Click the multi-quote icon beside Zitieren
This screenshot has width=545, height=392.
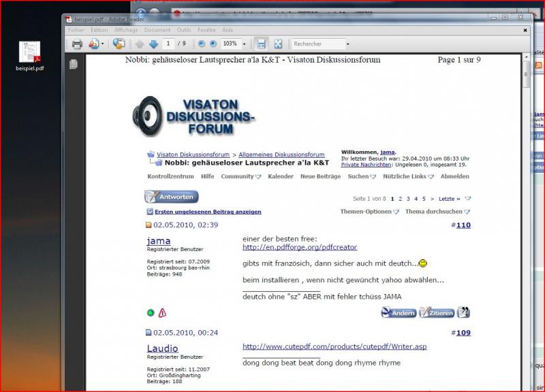tap(464, 312)
